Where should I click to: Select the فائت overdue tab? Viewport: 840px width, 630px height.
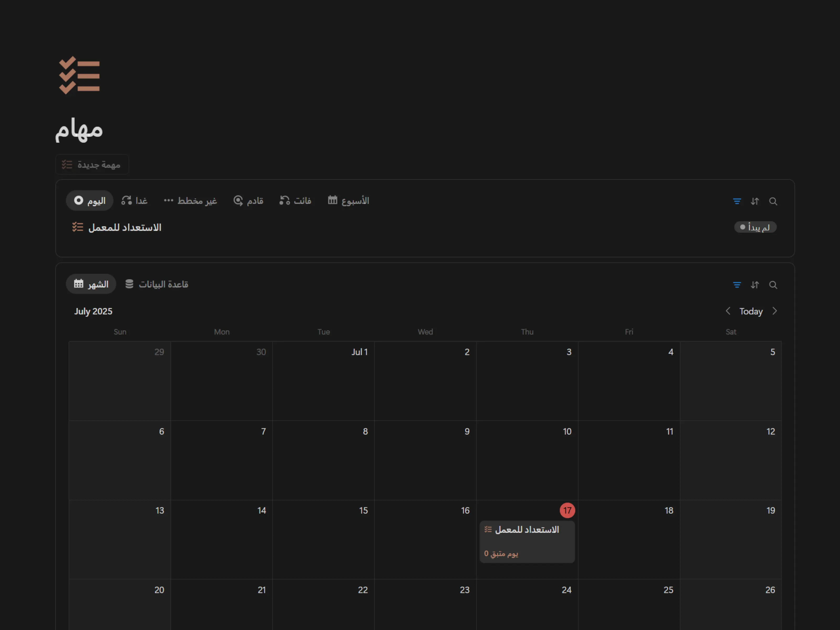tap(295, 201)
